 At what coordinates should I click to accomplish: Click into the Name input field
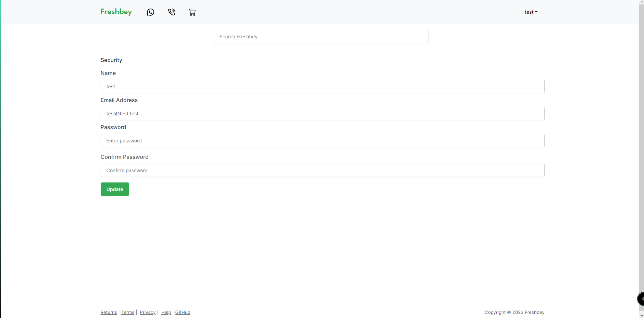click(x=322, y=87)
